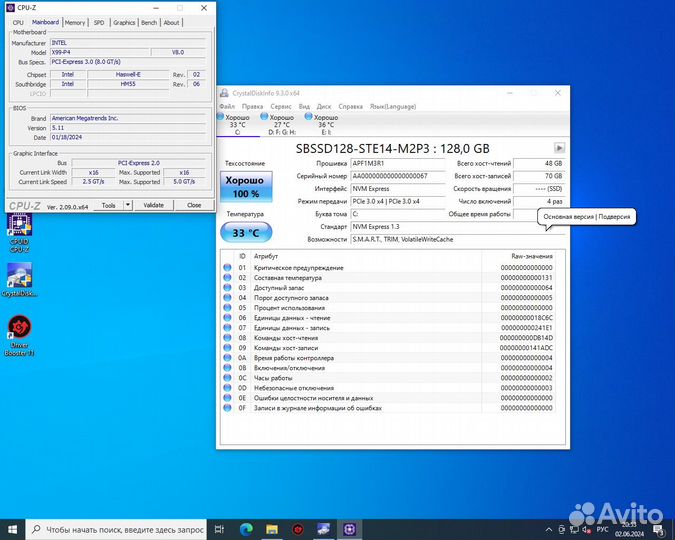Select the Процент использования attribute row
Screen dimensions: 675x540
[x=387, y=307]
